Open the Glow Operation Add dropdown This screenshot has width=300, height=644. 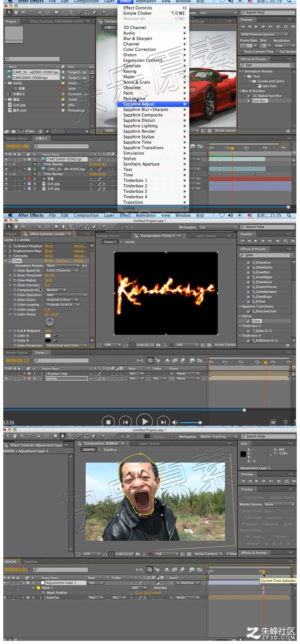click(66, 295)
